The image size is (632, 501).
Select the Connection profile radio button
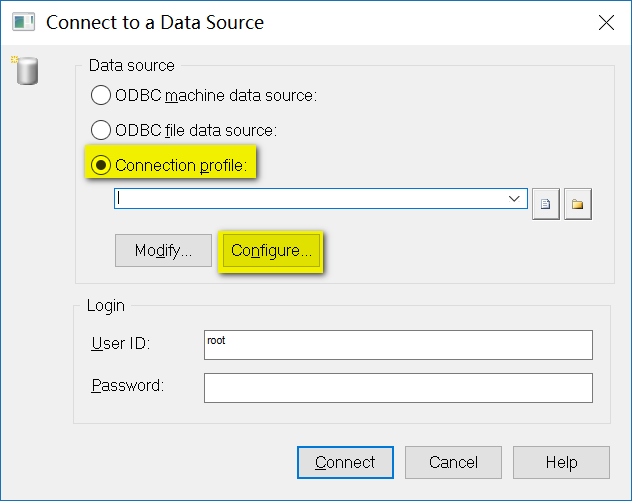click(x=102, y=165)
